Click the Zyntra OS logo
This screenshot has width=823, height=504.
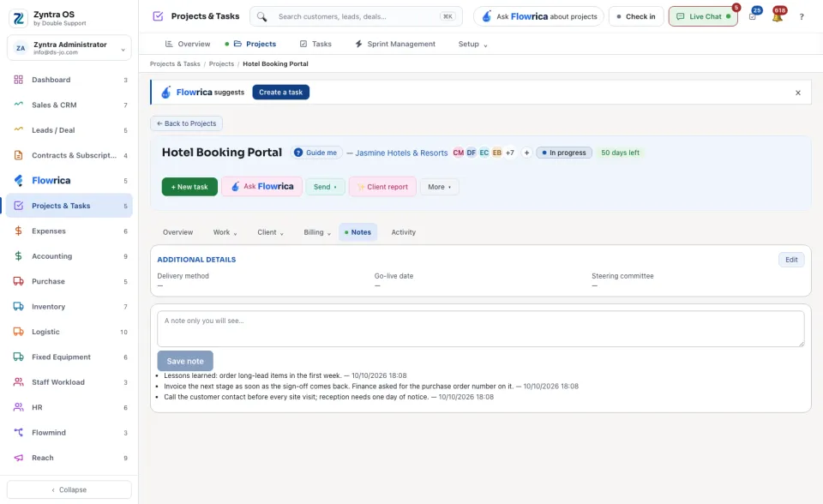18,18
